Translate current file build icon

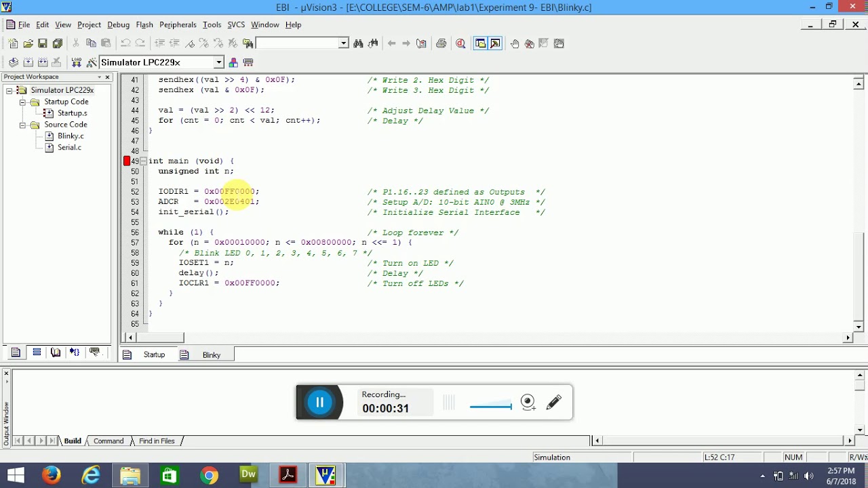pyautogui.click(x=13, y=62)
